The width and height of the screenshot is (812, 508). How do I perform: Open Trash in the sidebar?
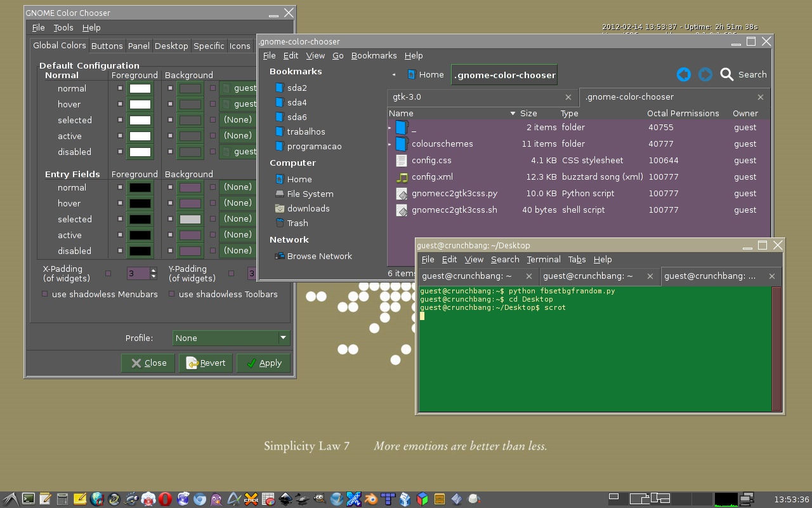click(x=292, y=223)
